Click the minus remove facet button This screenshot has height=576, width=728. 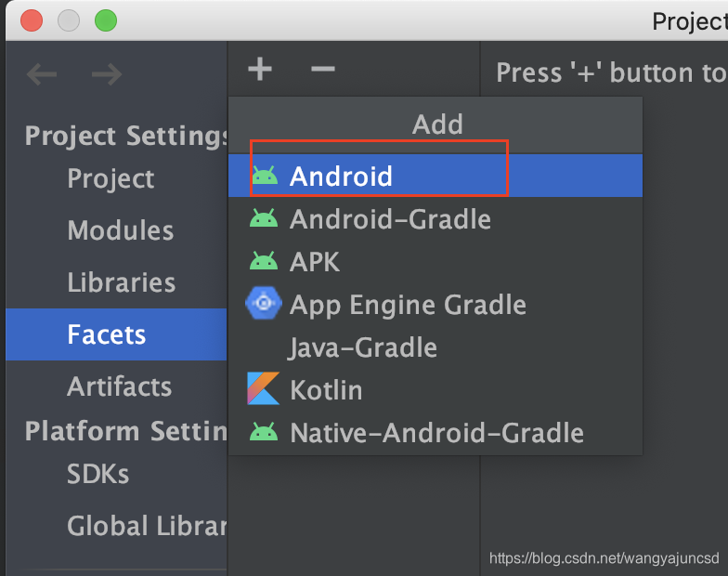click(323, 69)
